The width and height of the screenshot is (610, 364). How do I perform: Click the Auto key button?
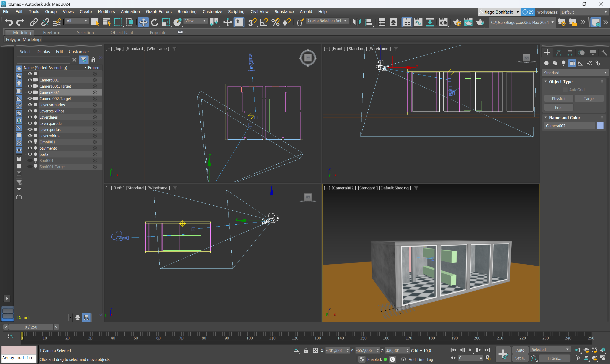pos(520,350)
